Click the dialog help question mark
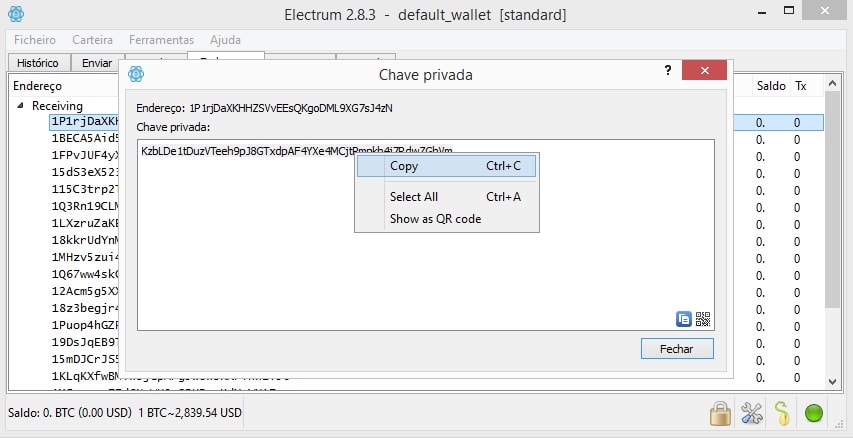 point(667,70)
